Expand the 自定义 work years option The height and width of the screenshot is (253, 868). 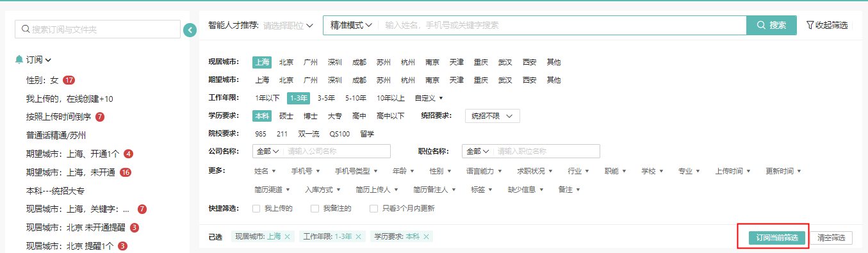(x=429, y=98)
